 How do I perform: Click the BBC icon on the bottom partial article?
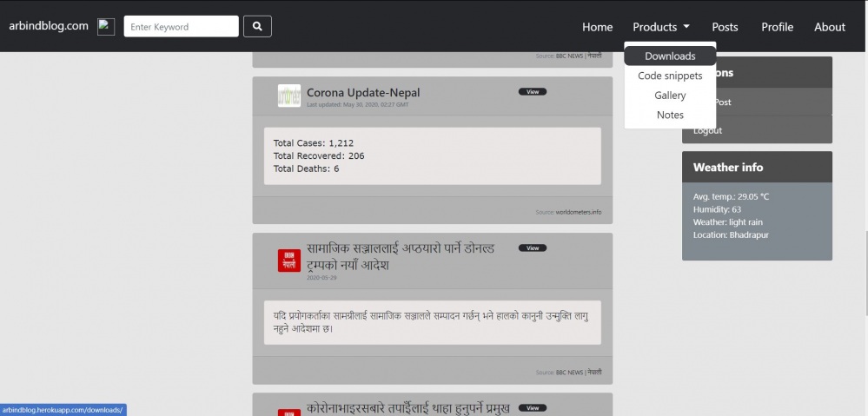[289, 410]
